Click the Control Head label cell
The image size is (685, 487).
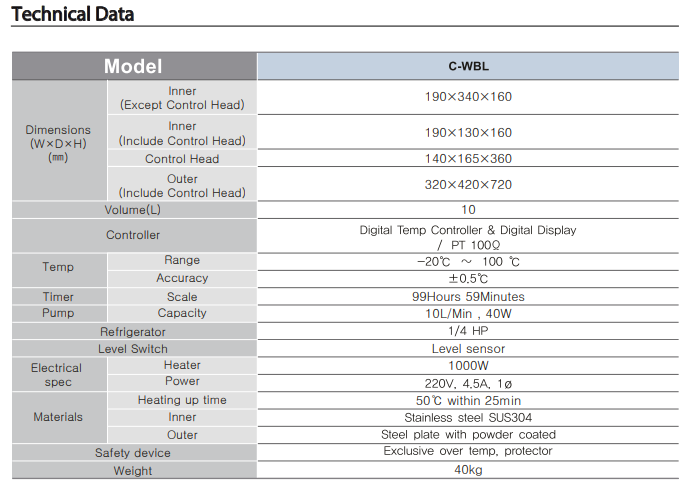(x=182, y=159)
